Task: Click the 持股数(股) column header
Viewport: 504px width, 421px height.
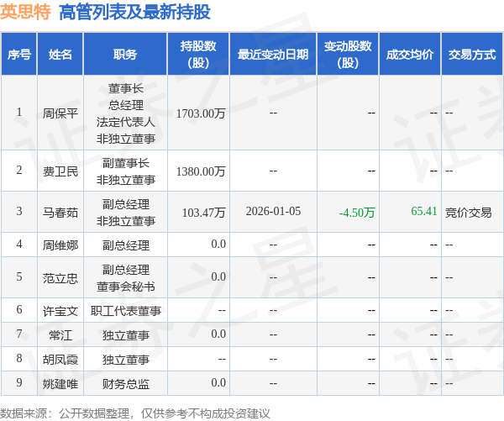Action: [198, 55]
